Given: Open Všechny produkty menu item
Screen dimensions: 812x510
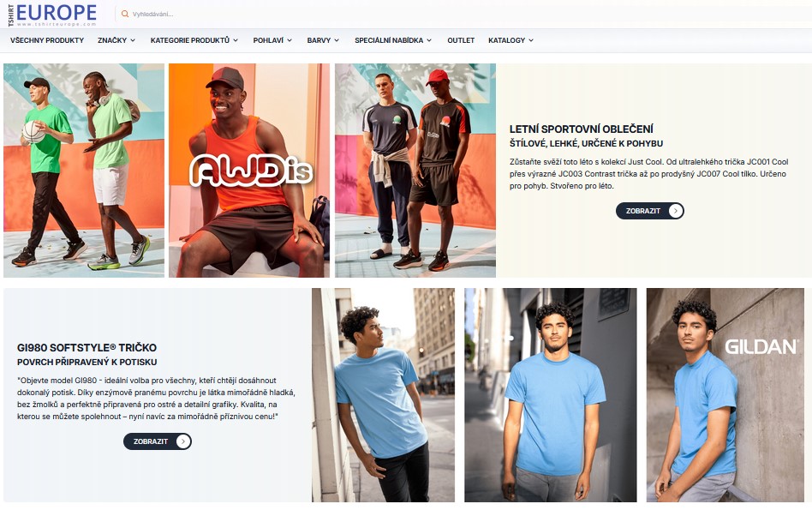Looking at the screenshot, I should 47,40.
